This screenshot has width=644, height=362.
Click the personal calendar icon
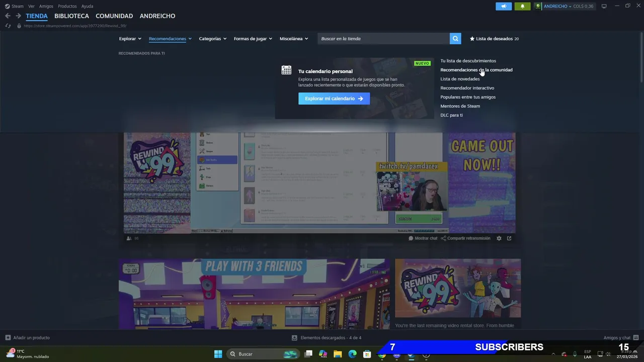(x=286, y=70)
